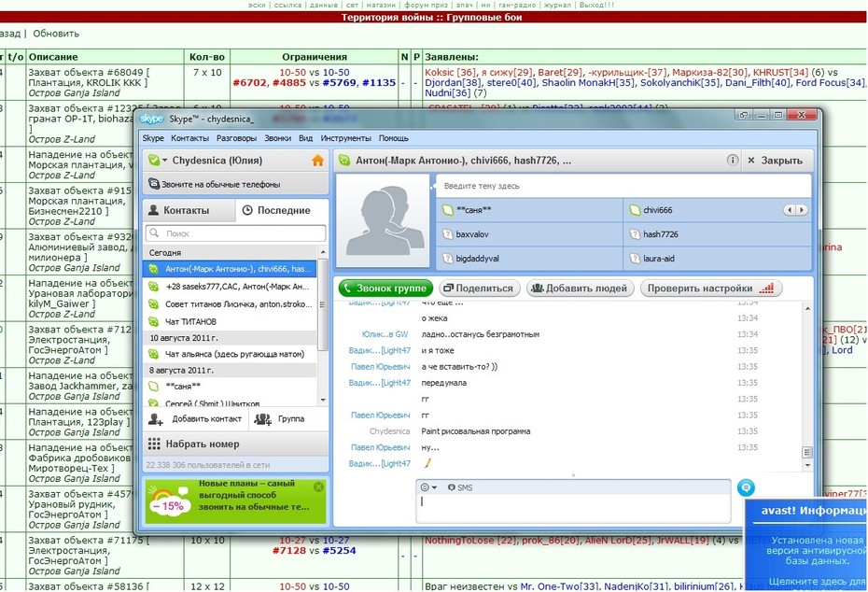Open the Контакты menu in the menu bar
Image resolution: width=868 pixels, height=592 pixels.
(x=189, y=138)
